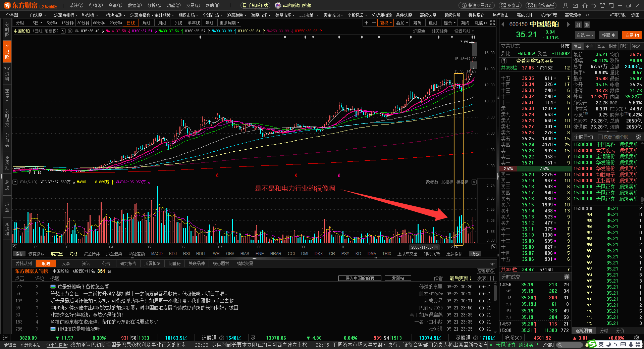Viewport: 644px width, 349px height.
Task: Switch to 周线 weekly chart tab
Action: (x=147, y=23)
